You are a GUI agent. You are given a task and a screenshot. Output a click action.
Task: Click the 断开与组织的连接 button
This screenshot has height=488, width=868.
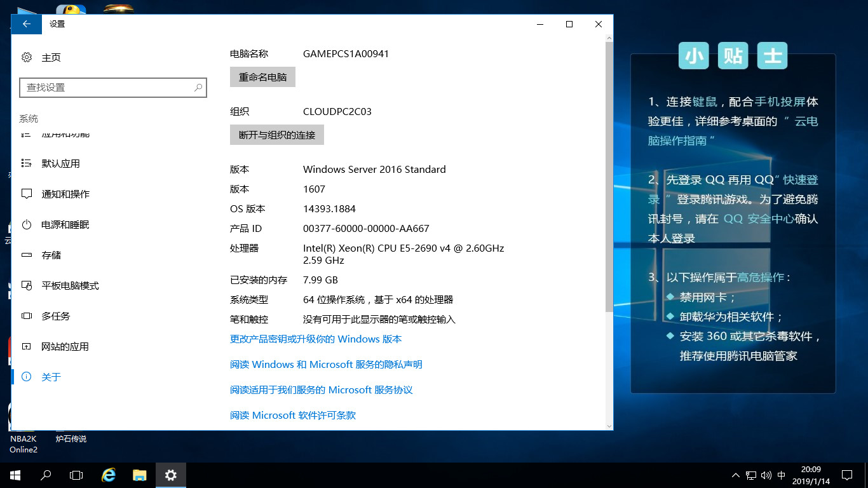click(x=277, y=135)
